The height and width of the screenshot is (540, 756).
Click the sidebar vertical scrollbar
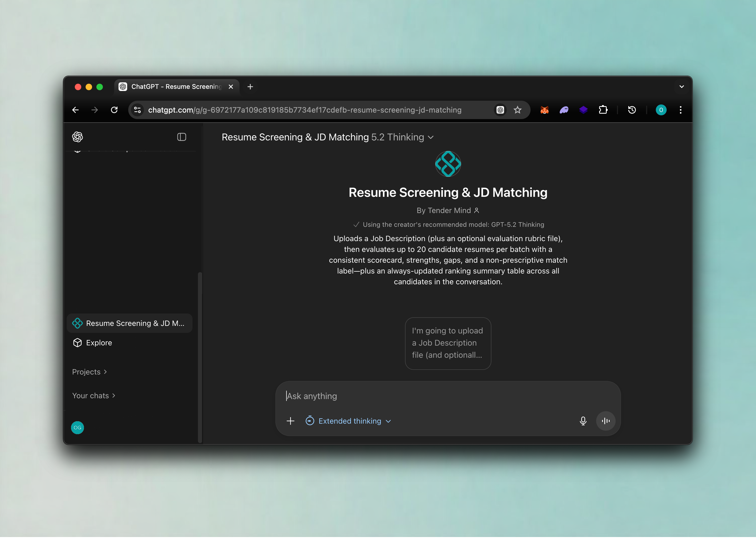pos(200,357)
